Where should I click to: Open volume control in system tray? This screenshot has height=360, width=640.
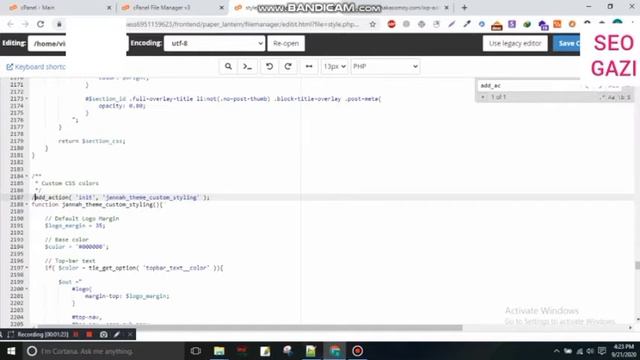click(590, 351)
